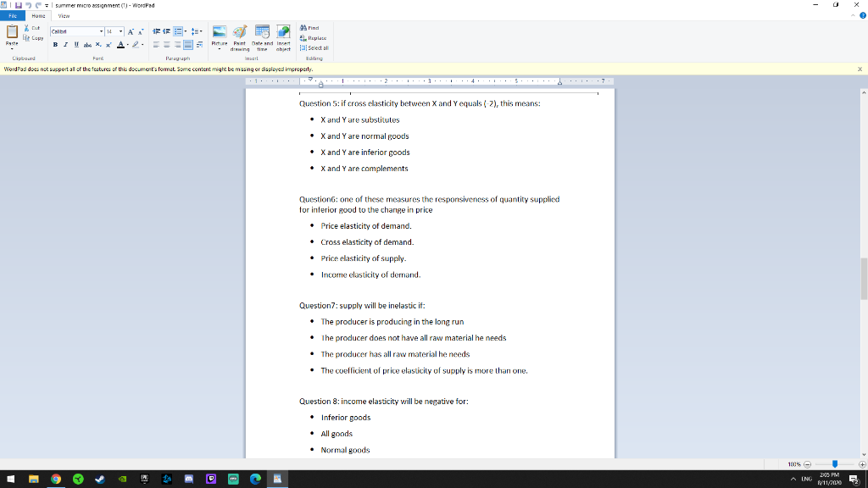Image resolution: width=868 pixels, height=488 pixels.
Task: Toggle bold formatting
Action: [56, 45]
